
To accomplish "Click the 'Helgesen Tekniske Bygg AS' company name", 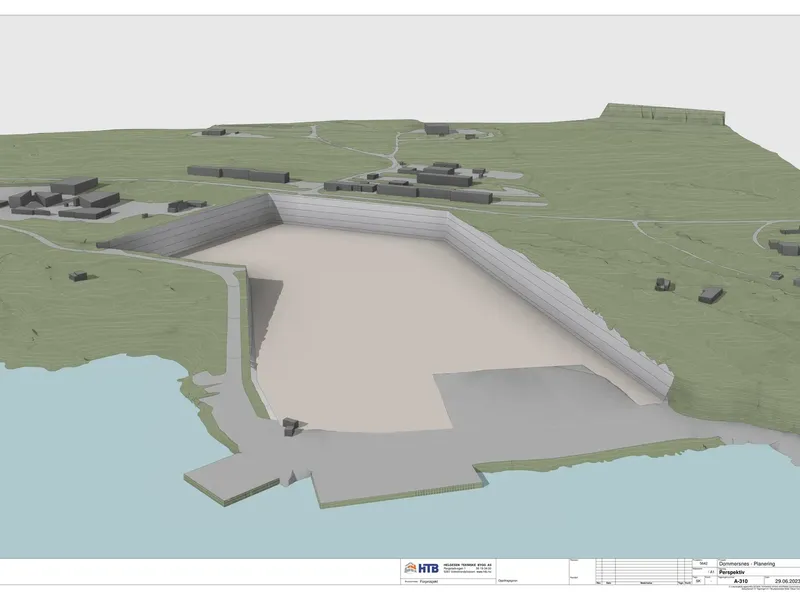I will (467, 565).
